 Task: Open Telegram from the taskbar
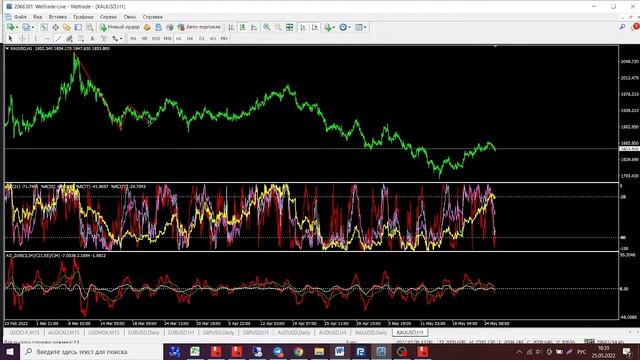(x=278, y=351)
